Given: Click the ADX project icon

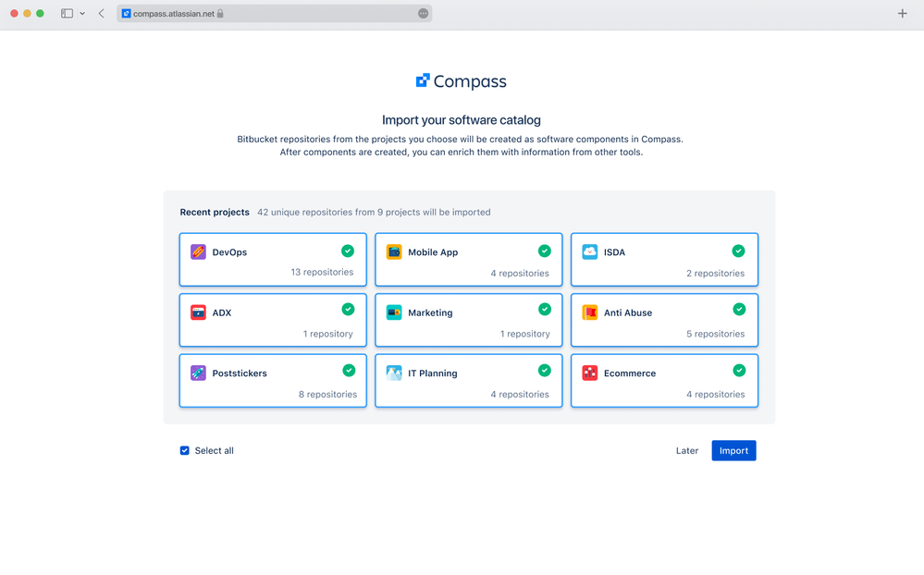Looking at the screenshot, I should [x=198, y=312].
